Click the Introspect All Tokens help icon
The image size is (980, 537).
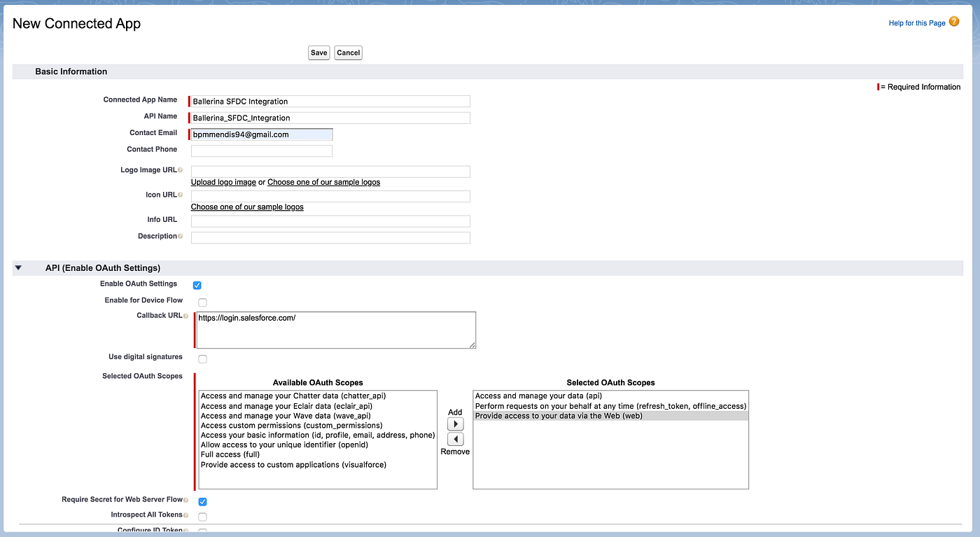click(184, 516)
